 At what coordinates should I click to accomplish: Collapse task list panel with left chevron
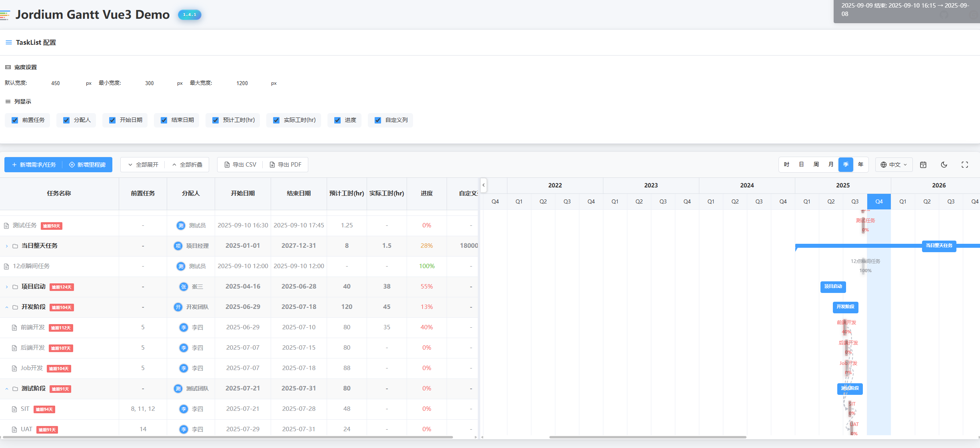click(483, 185)
